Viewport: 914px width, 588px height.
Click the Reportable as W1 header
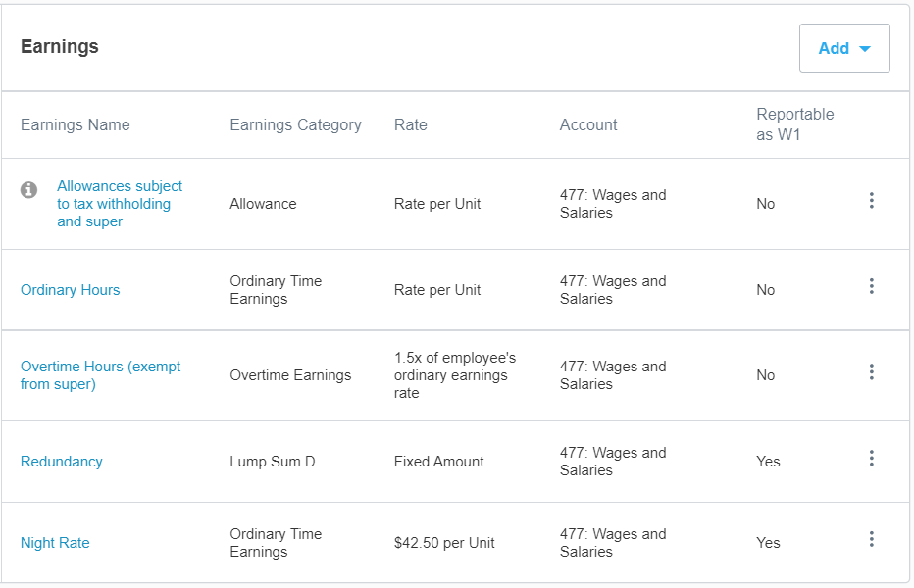click(x=795, y=124)
